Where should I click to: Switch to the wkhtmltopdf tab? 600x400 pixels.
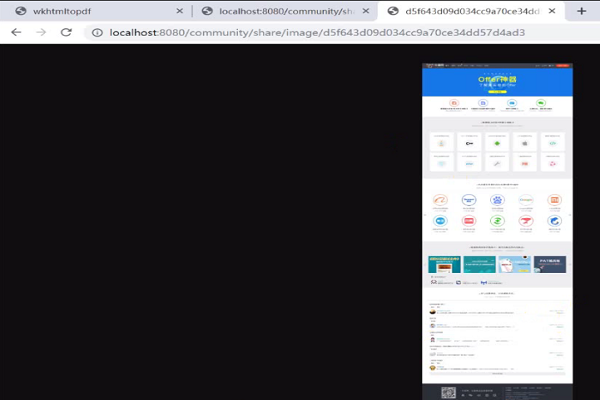[96, 11]
